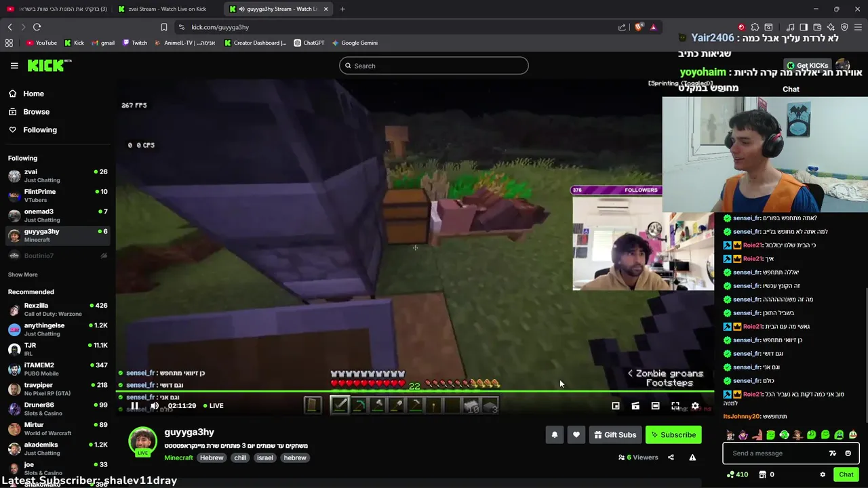Click the report warning triangle icon
Viewport: 868px width, 488px height.
click(x=692, y=457)
